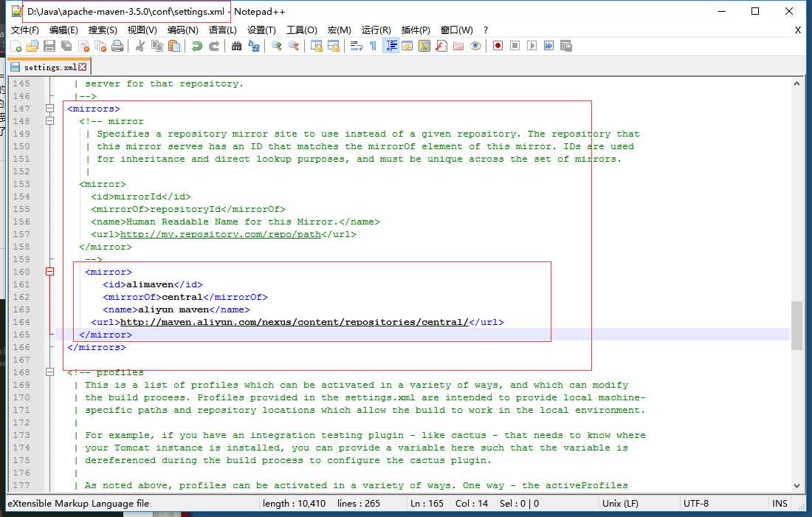Save the current recorded macro
This screenshot has height=517, width=812.
(x=566, y=46)
